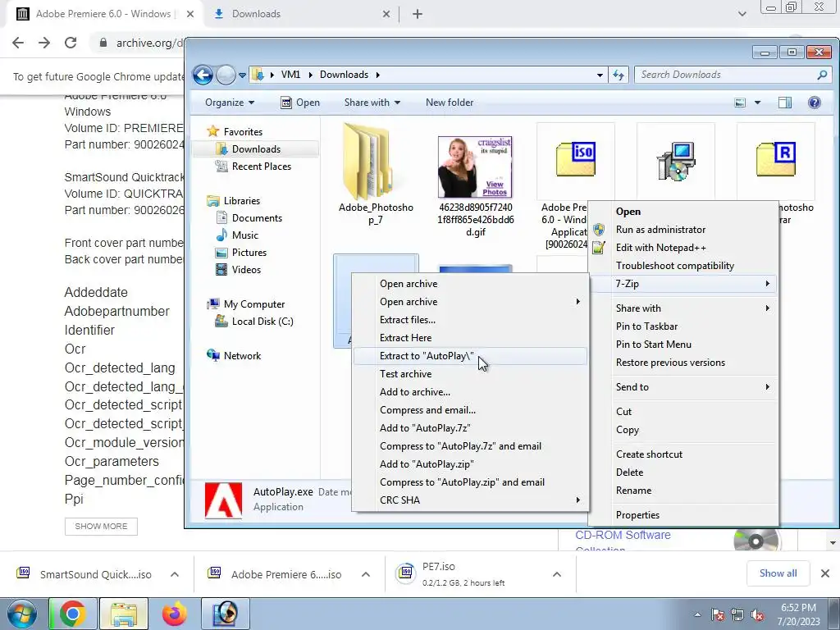
Task: Select Test archive menu entry
Action: click(x=470, y=374)
